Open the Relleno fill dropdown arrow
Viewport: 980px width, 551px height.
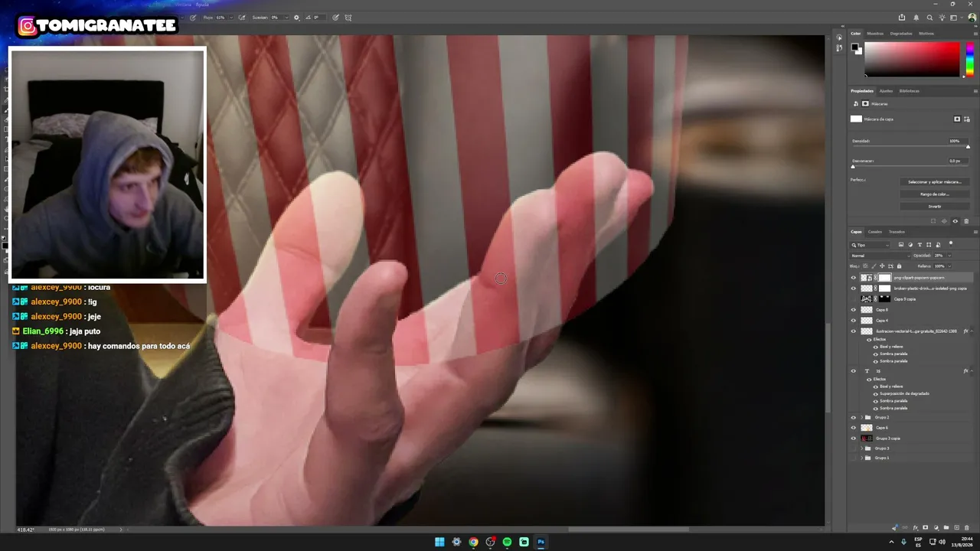(x=949, y=266)
